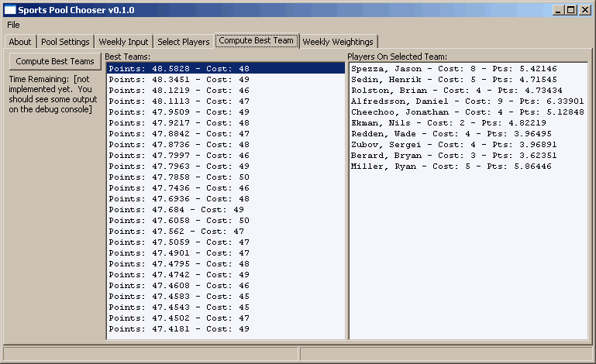This screenshot has height=364, width=596.
Task: Click the Compute Best Team tab
Action: (x=256, y=41)
